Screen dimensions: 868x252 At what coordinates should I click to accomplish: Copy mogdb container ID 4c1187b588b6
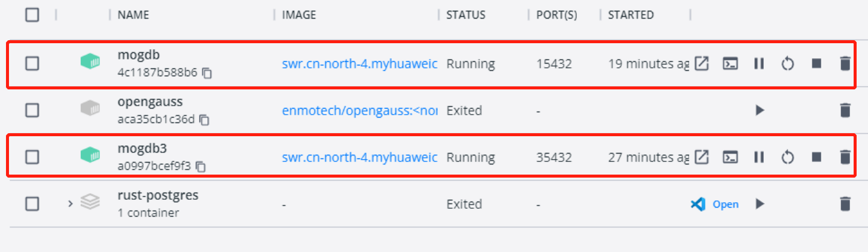point(207,73)
